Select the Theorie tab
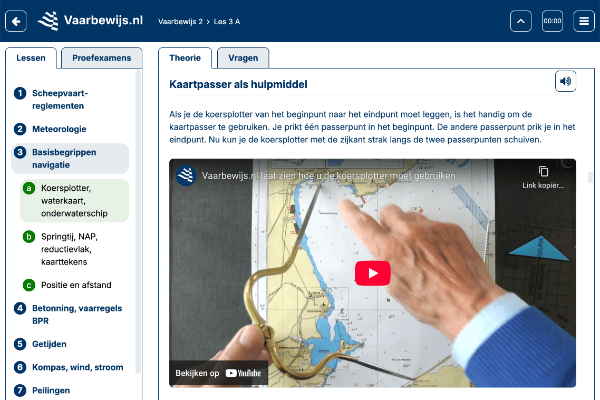The height and width of the screenshot is (400, 600). point(185,58)
